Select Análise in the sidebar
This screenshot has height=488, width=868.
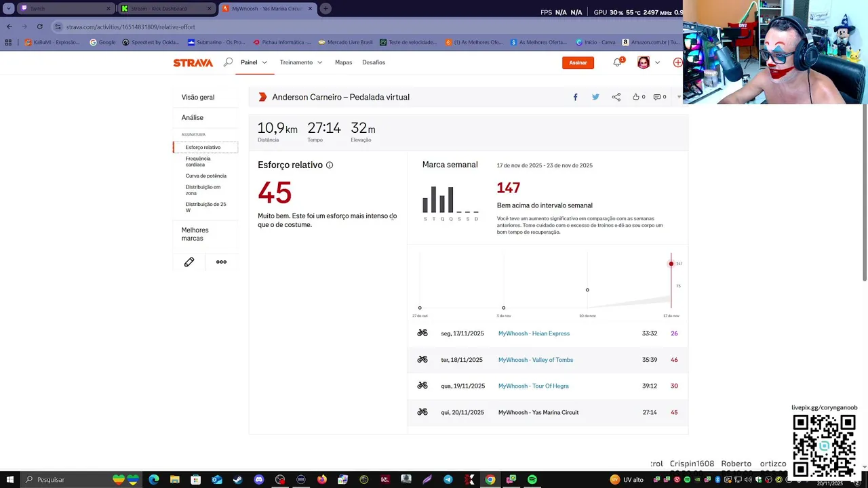click(193, 117)
